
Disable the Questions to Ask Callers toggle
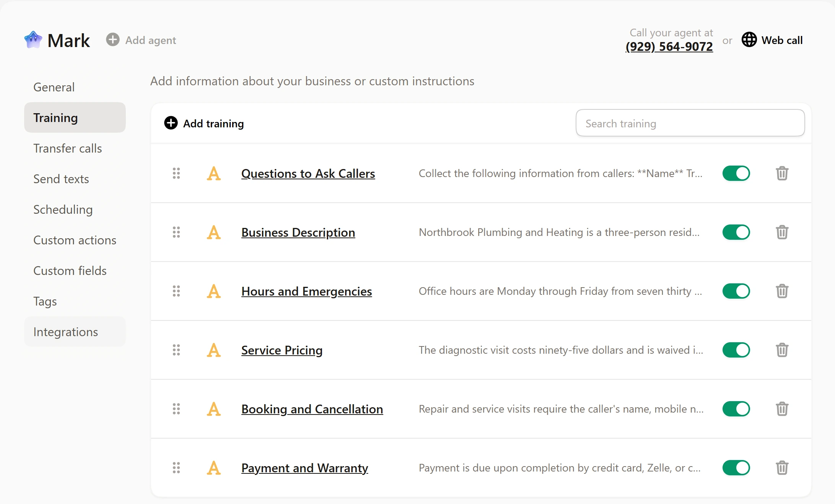pos(736,173)
